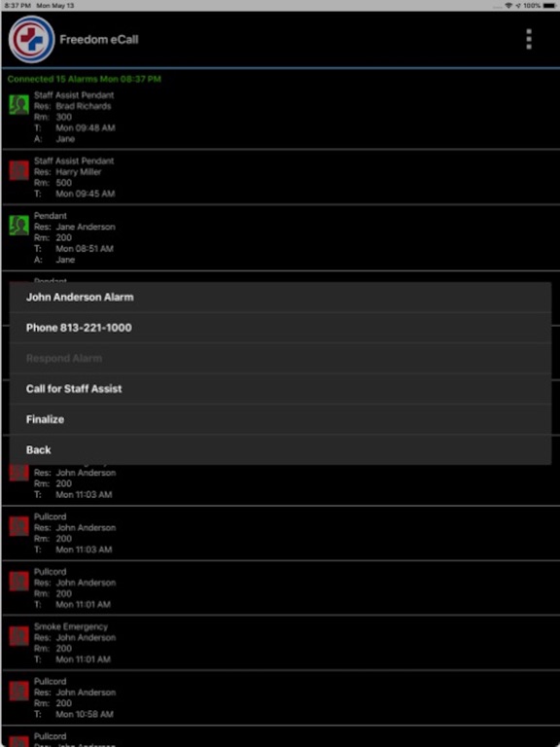This screenshot has width=560, height=747.
Task: Tap green icon for Brad Richards alarm
Action: 19,105
